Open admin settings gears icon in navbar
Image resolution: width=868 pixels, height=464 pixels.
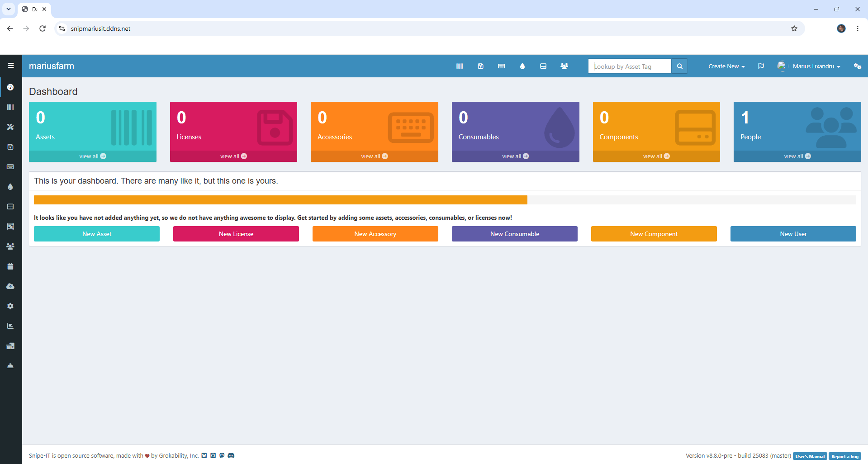click(x=857, y=66)
